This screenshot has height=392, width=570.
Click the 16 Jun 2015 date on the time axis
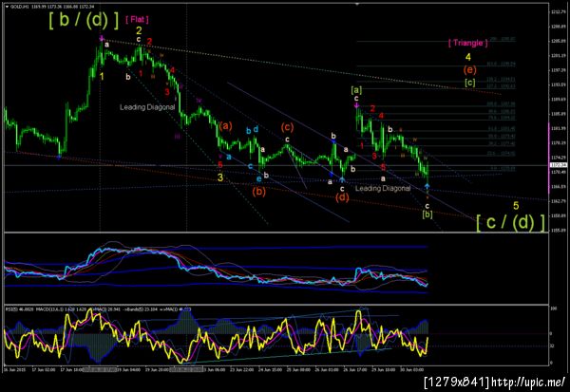14,369
